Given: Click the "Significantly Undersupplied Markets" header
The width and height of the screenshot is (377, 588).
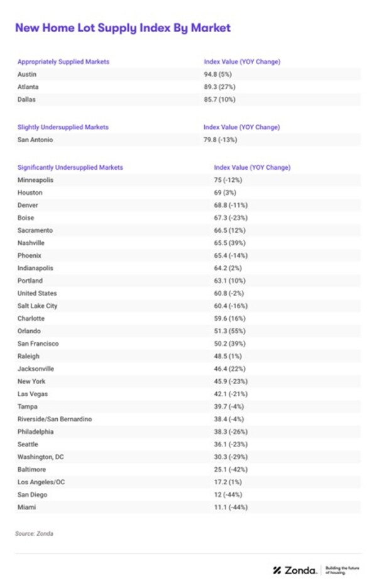Looking at the screenshot, I should [70, 167].
